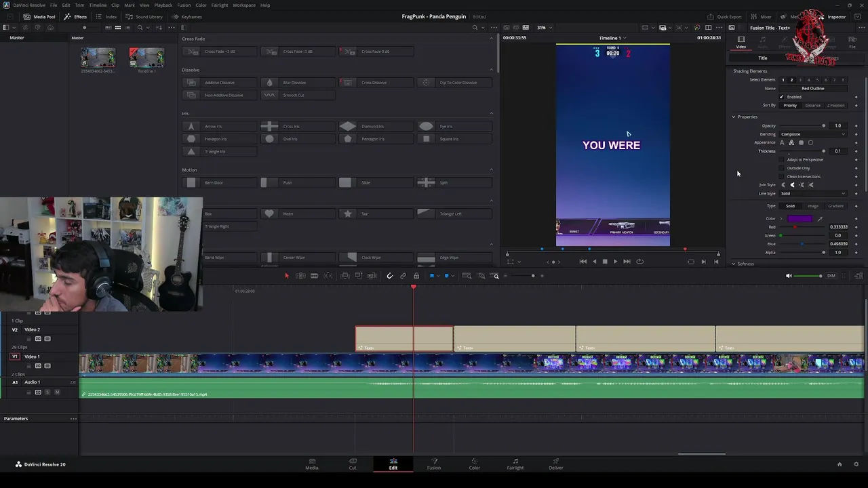The image size is (868, 488).
Task: Switch to the Fusion page
Action: pyautogui.click(x=434, y=464)
